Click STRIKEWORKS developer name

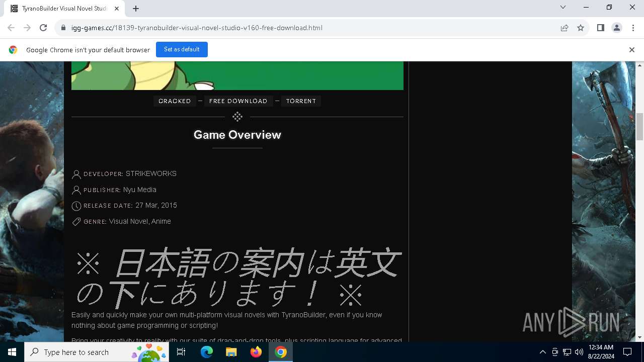[151, 173]
